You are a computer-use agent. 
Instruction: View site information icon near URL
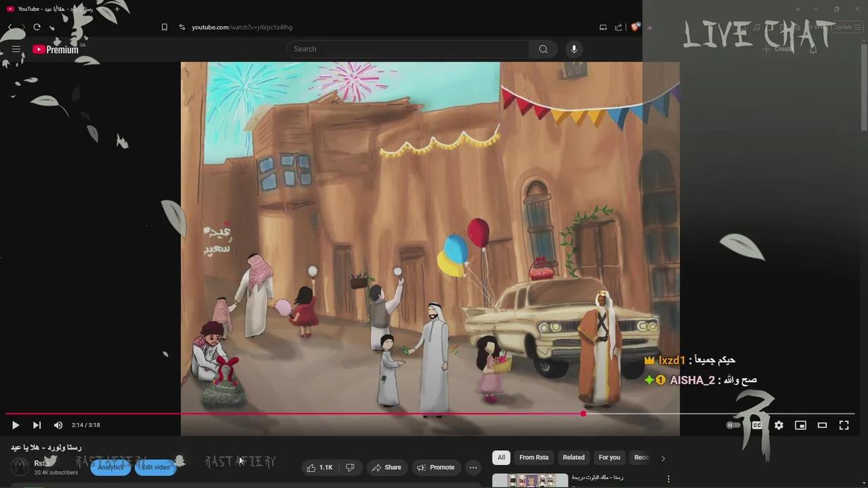pyautogui.click(x=182, y=27)
